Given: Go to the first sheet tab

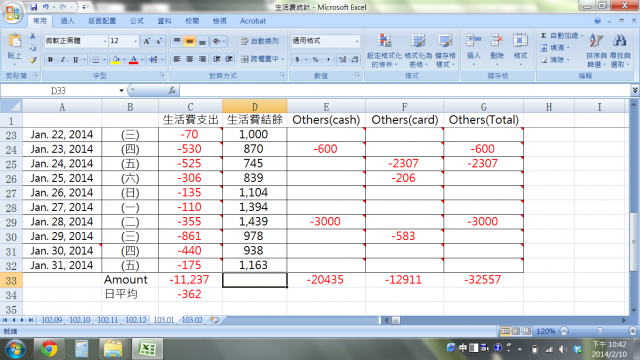Looking at the screenshot, I should [5, 320].
